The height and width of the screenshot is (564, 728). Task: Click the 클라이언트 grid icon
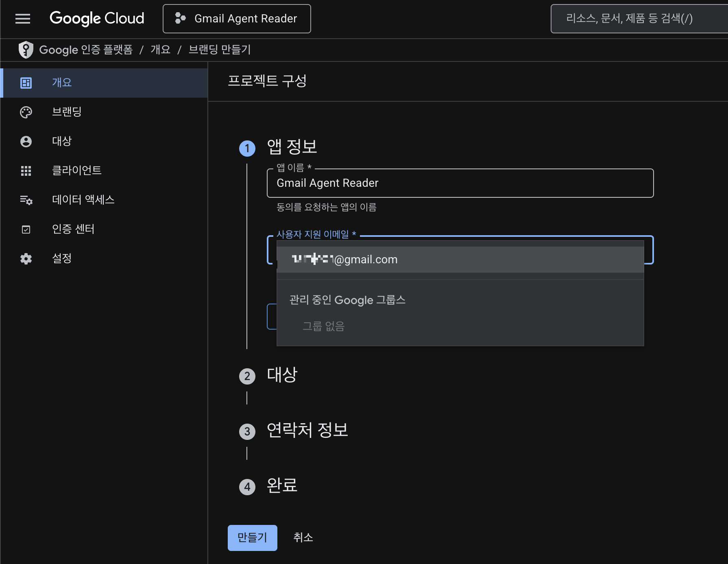(x=26, y=171)
